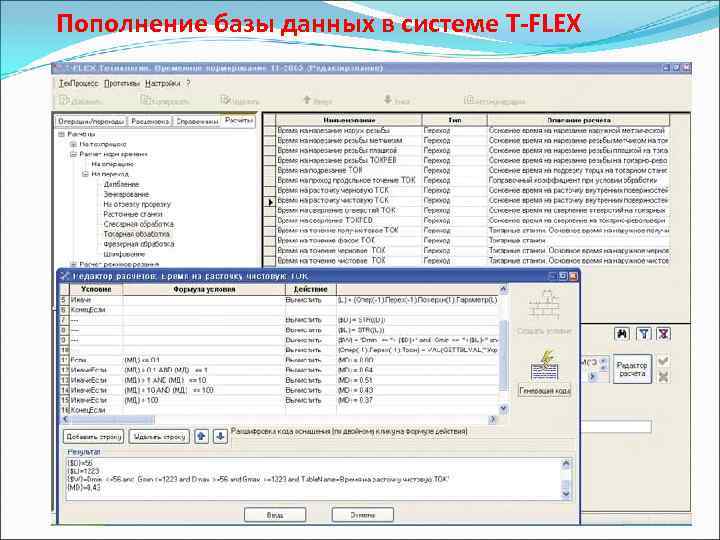The image size is (720, 540).
Task: Click the Наименование column header
Action: coord(349,120)
